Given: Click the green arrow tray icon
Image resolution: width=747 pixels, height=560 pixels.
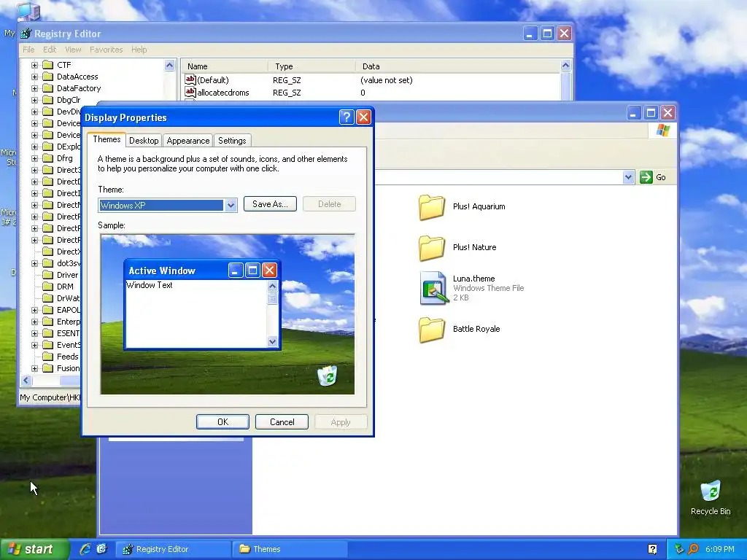Looking at the screenshot, I should coord(679,549).
